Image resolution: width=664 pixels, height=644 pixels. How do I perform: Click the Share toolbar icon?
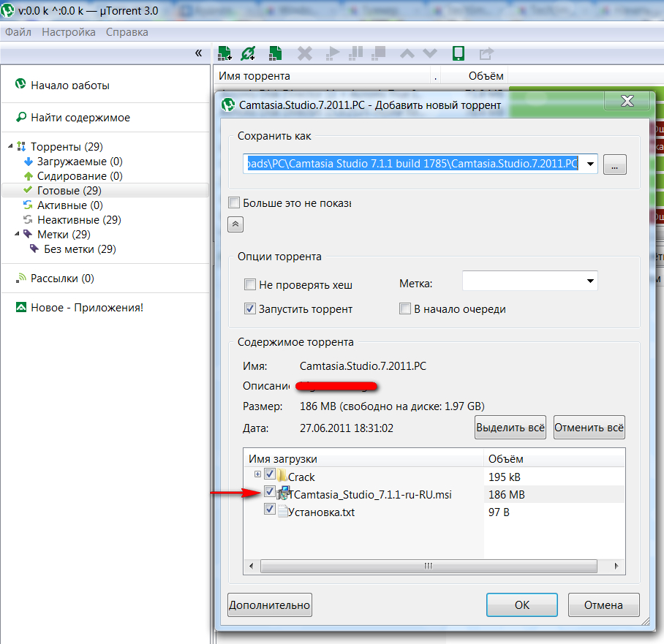pyautogui.click(x=486, y=54)
